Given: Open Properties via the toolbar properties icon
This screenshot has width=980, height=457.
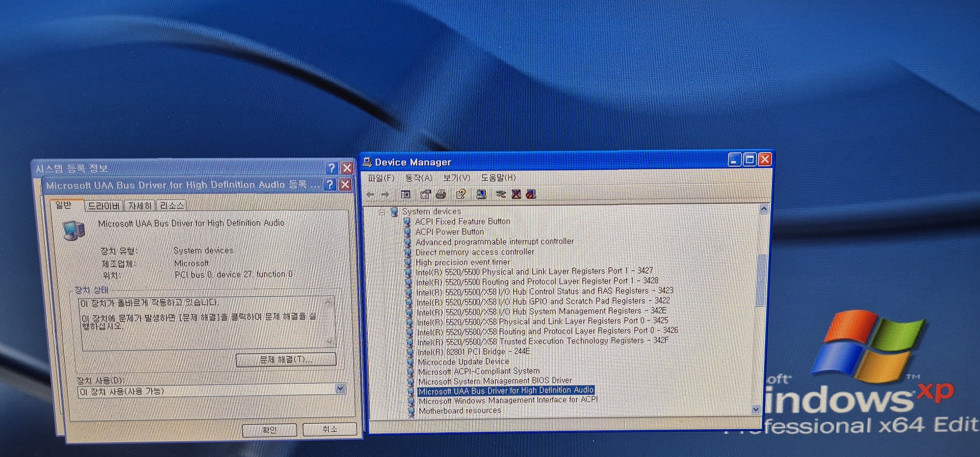Looking at the screenshot, I should point(425,195).
